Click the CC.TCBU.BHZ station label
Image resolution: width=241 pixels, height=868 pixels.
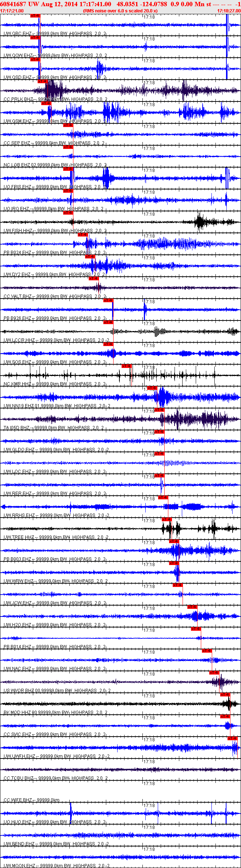pyautogui.click(x=19, y=778)
